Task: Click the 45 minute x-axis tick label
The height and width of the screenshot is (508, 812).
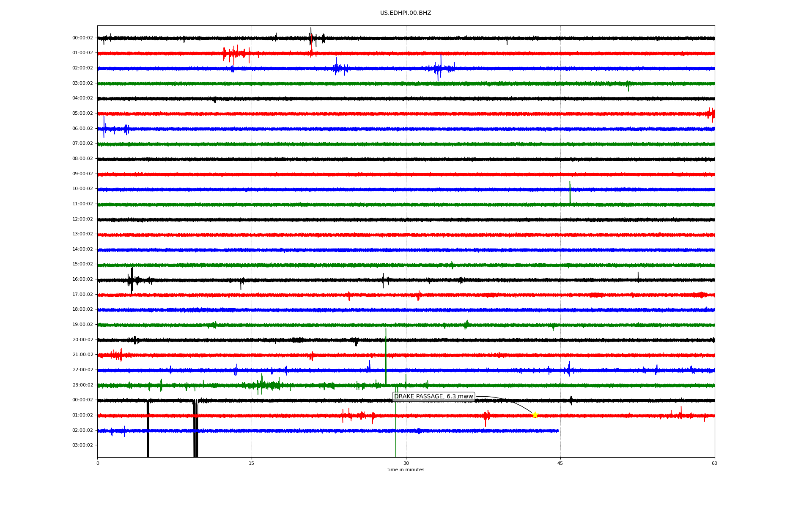Action: pos(560,463)
